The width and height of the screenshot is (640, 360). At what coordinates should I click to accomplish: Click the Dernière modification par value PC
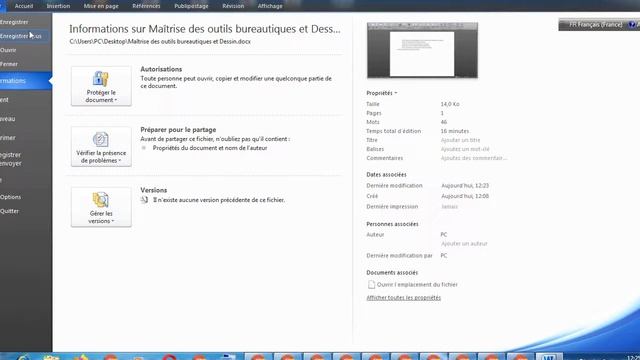coord(444,256)
